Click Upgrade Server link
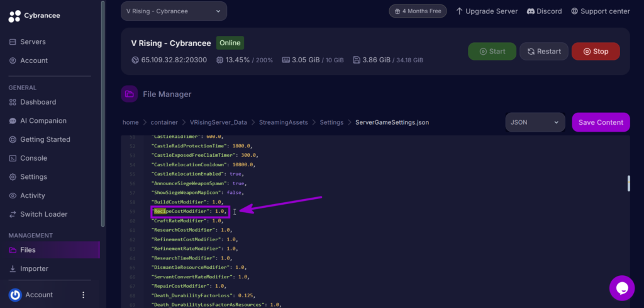 (487, 11)
